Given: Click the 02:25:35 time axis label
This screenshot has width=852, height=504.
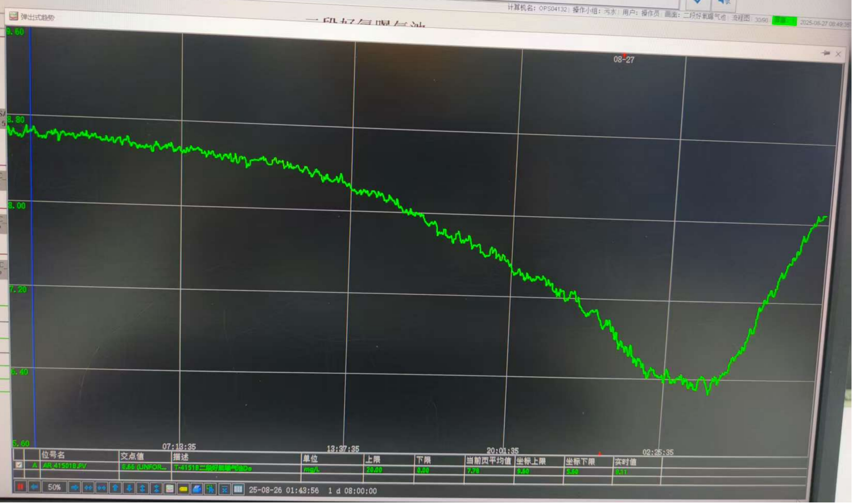Looking at the screenshot, I should [658, 452].
